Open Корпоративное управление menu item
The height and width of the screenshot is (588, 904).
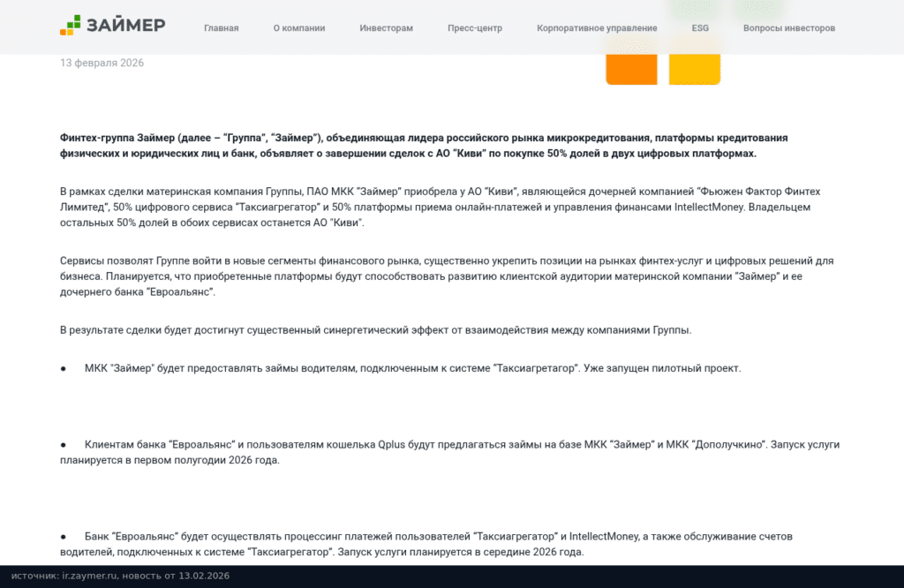[597, 27]
